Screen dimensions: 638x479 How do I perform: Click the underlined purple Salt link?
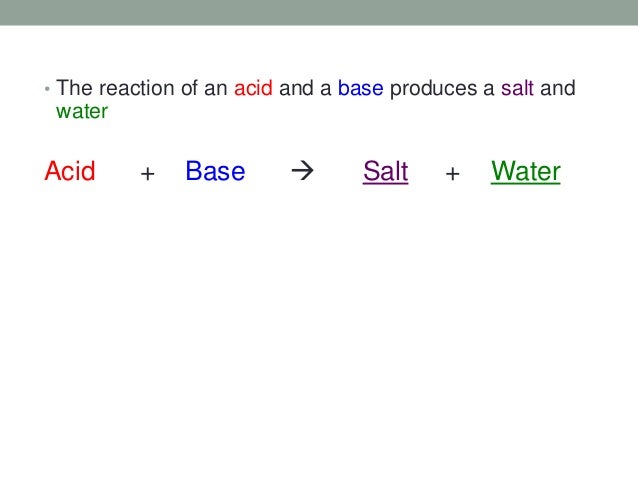385,171
